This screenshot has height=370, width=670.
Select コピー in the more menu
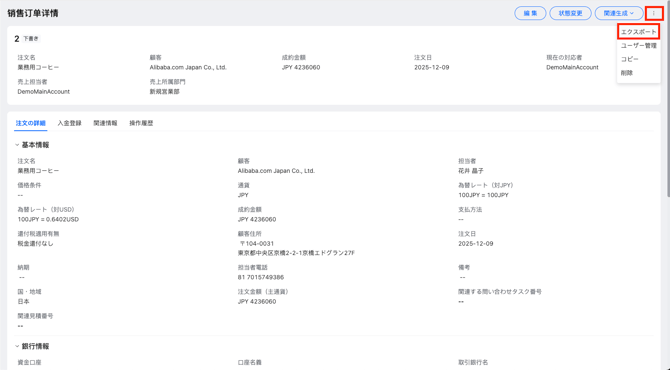(630, 59)
